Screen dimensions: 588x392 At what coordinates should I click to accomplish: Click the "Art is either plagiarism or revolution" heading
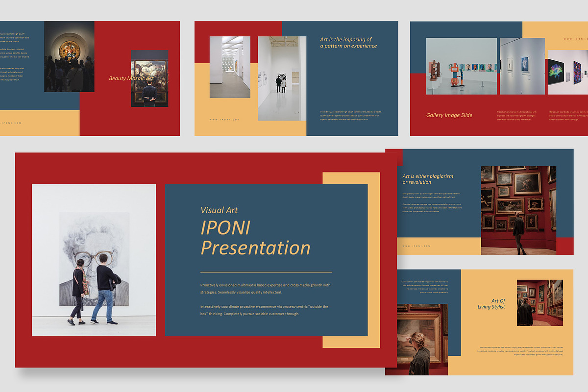pyautogui.click(x=428, y=179)
